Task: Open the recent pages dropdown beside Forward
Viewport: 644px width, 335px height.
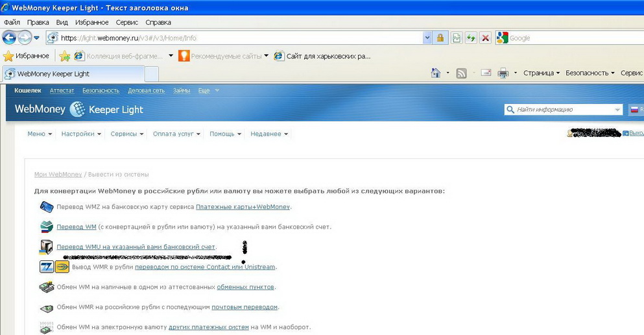Action: coord(36,38)
